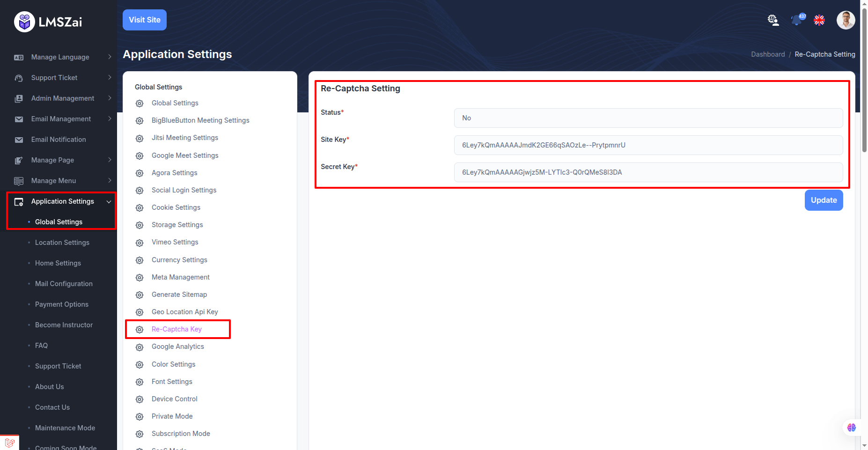868x450 pixels.
Task: Open Vimeo Settings link
Action: 175,242
